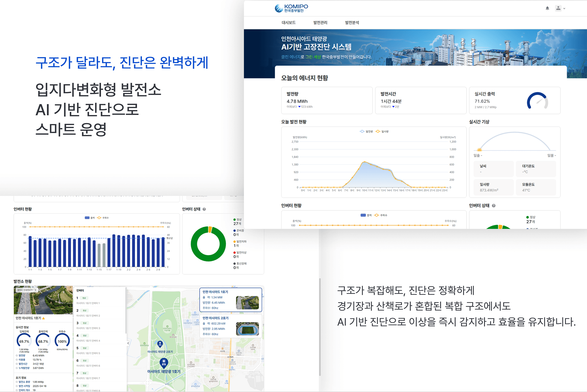This screenshot has width=587, height=392.
Task: Switch to the 발전관리 tab
Action: pyautogui.click(x=320, y=23)
